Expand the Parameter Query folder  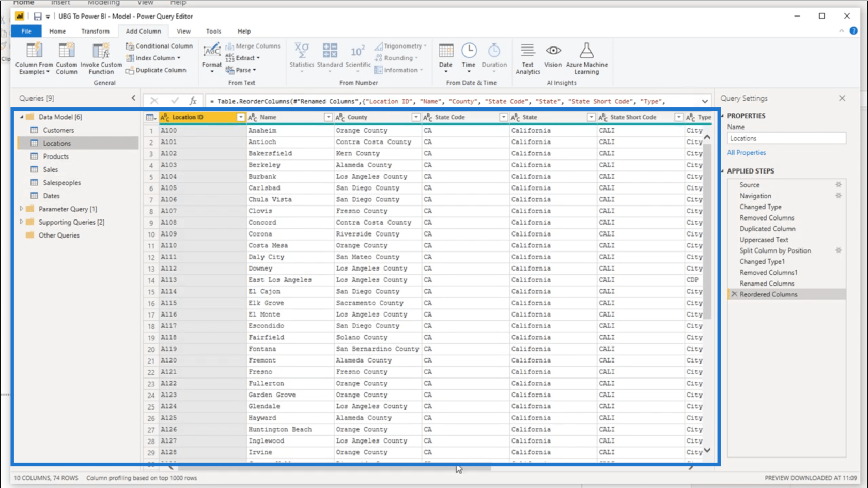coord(21,209)
